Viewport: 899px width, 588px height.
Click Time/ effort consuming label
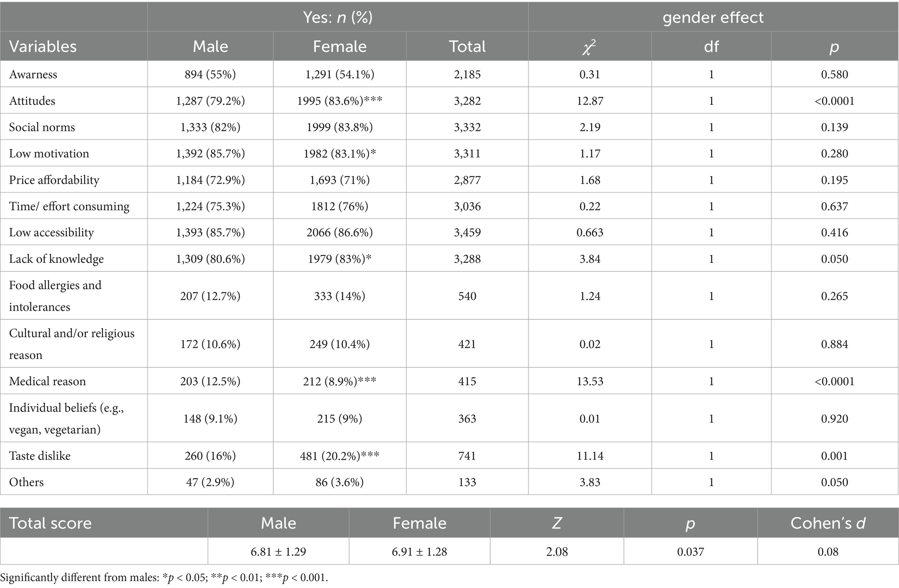pyautogui.click(x=69, y=206)
